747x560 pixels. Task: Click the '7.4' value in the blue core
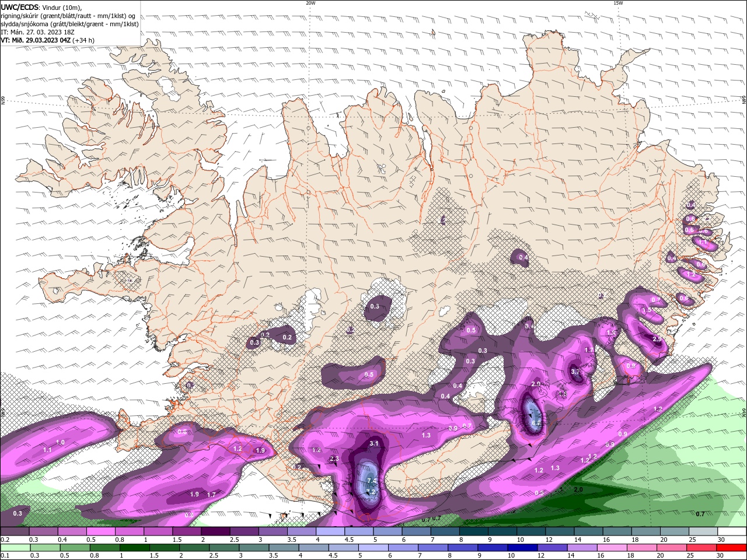(x=371, y=481)
